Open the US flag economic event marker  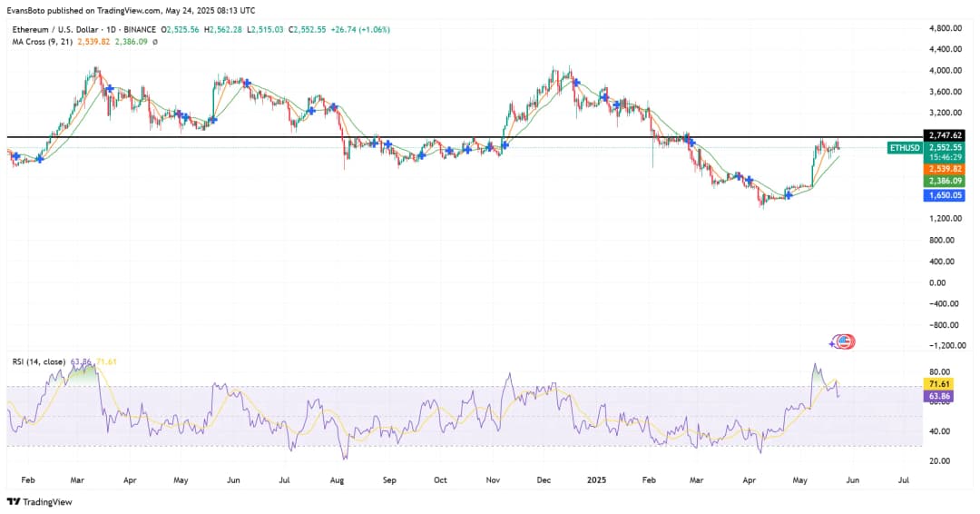[846, 341]
